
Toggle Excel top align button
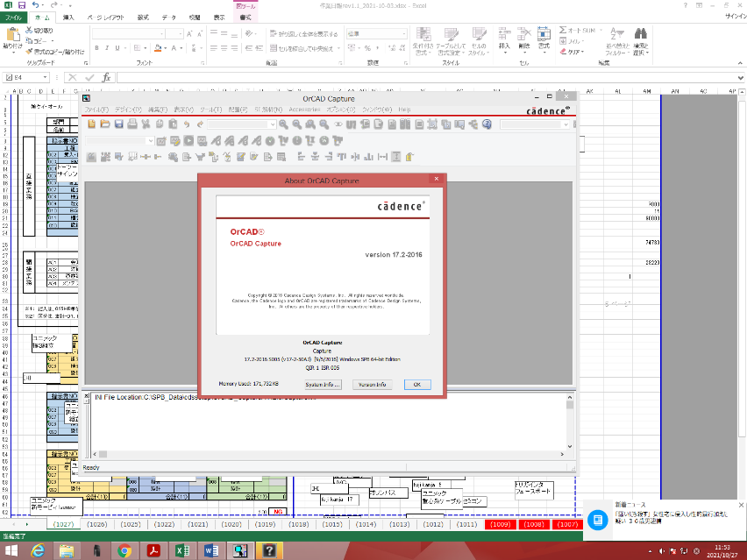213,34
